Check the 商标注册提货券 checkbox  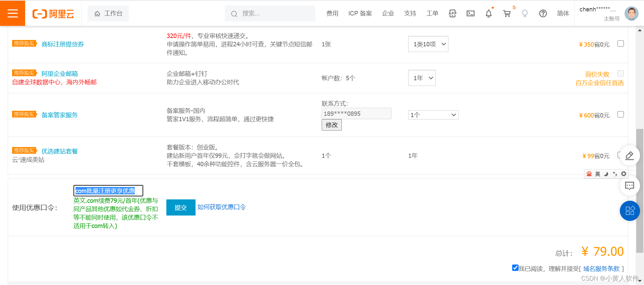621,44
